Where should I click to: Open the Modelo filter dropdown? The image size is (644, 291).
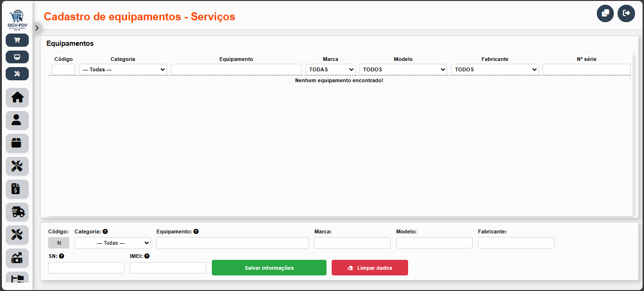point(403,69)
